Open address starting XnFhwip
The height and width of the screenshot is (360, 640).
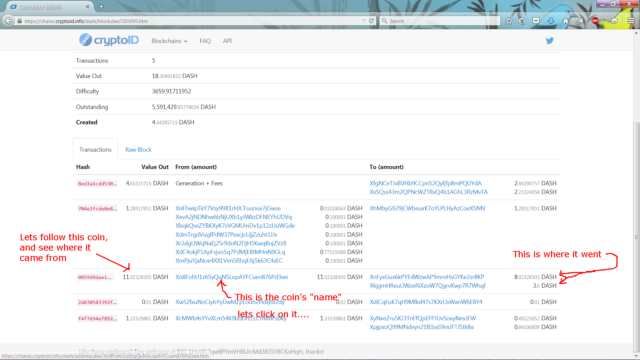click(228, 208)
